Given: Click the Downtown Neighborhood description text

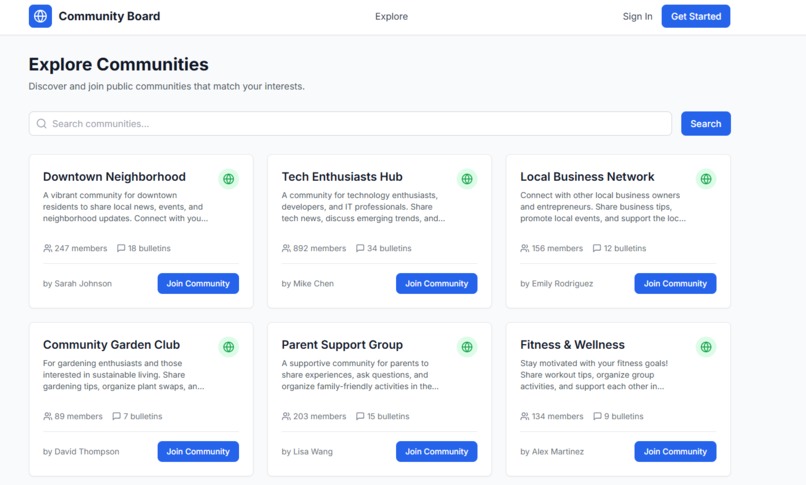Looking at the screenshot, I should click(x=125, y=207).
